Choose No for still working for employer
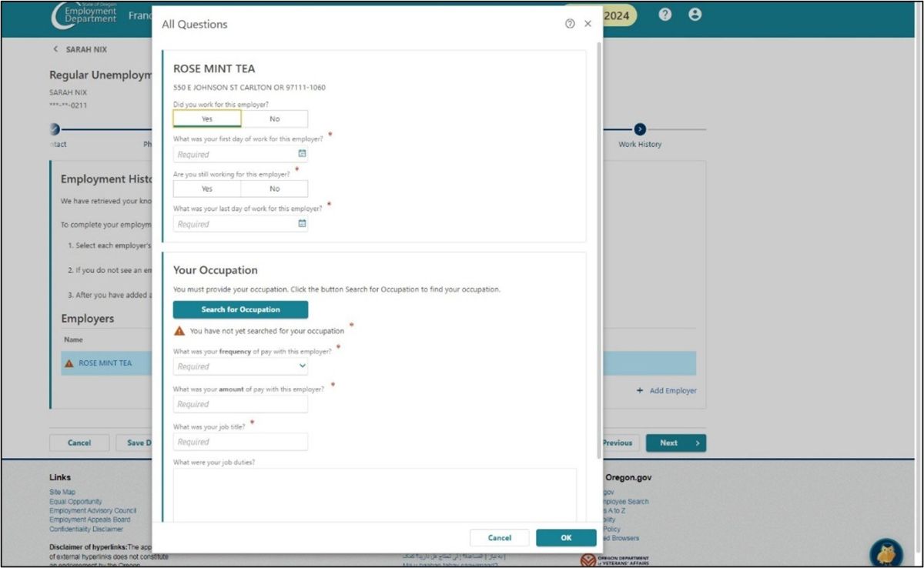 click(274, 189)
